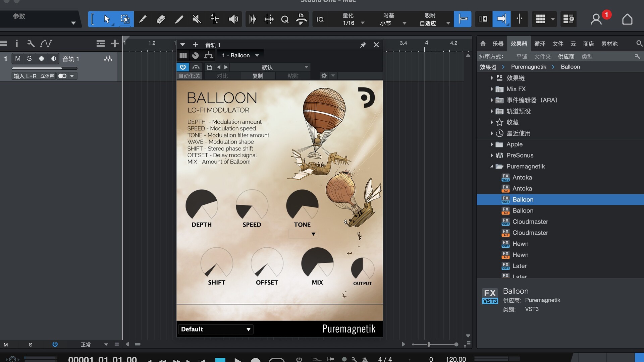Open the 默认 preset dropdown

(x=270, y=67)
